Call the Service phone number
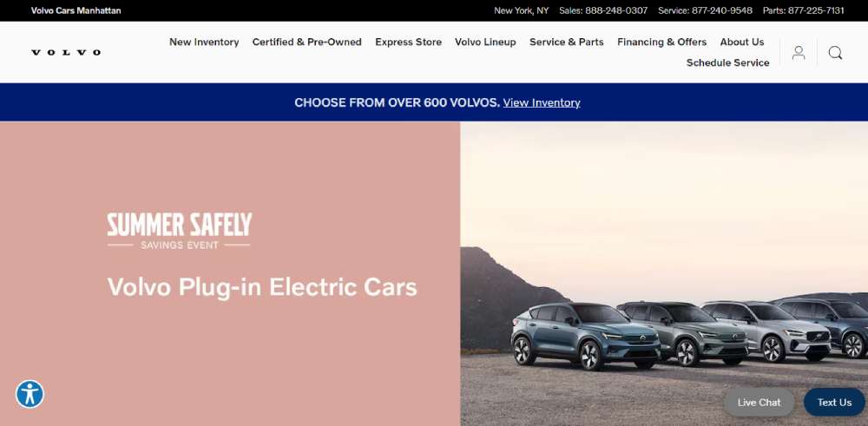The height and width of the screenshot is (426, 868). [722, 10]
